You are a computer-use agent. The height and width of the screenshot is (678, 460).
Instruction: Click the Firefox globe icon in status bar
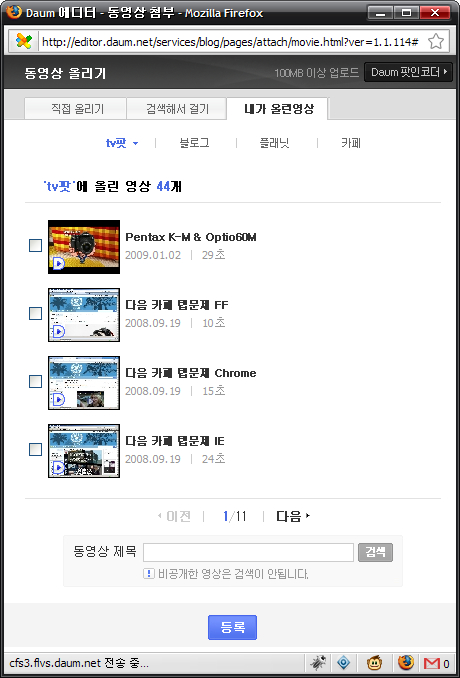click(x=406, y=662)
